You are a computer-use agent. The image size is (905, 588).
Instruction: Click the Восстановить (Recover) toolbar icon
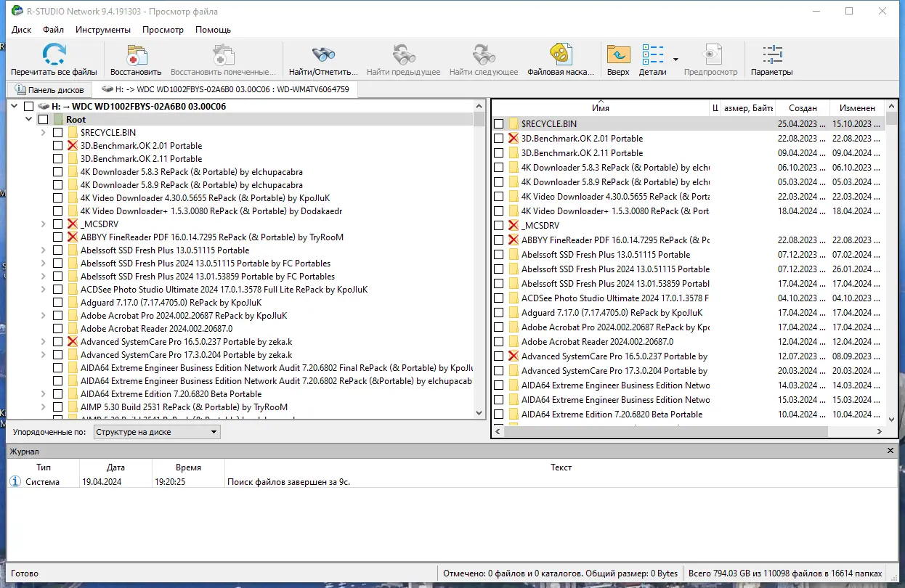136,55
